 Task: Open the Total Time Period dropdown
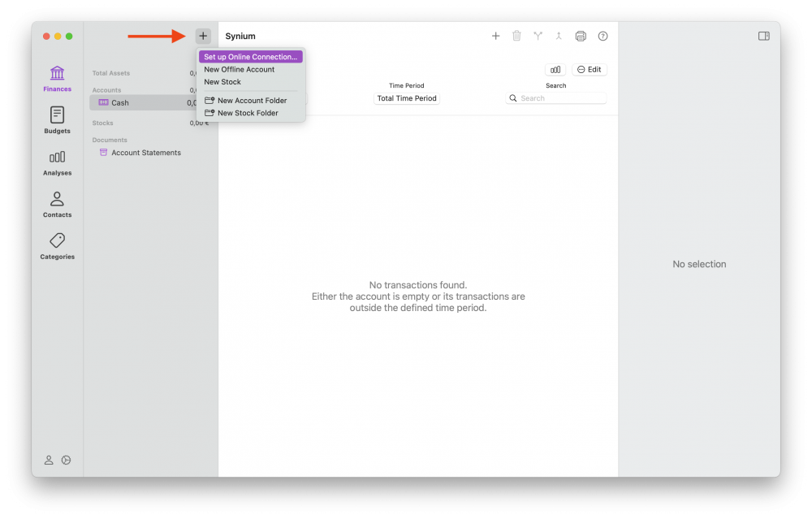[x=406, y=97]
